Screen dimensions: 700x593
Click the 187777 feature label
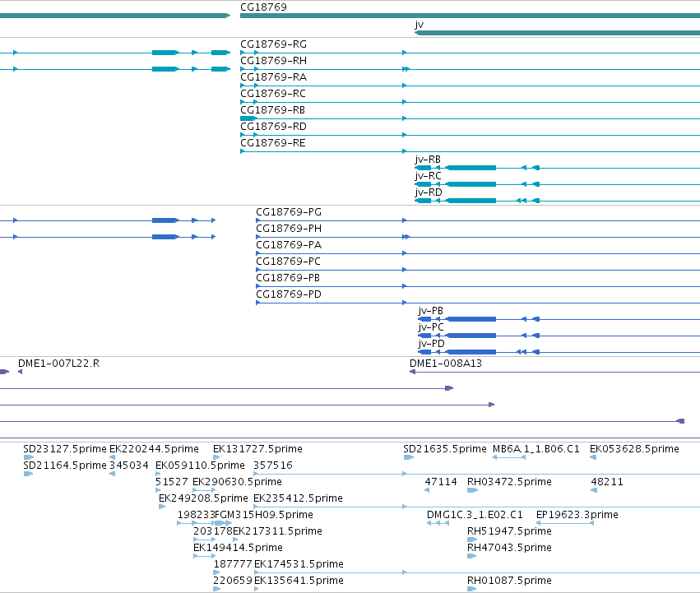(x=233, y=565)
